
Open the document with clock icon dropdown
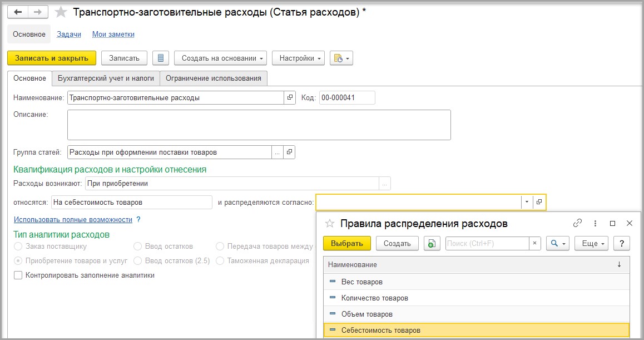click(341, 58)
